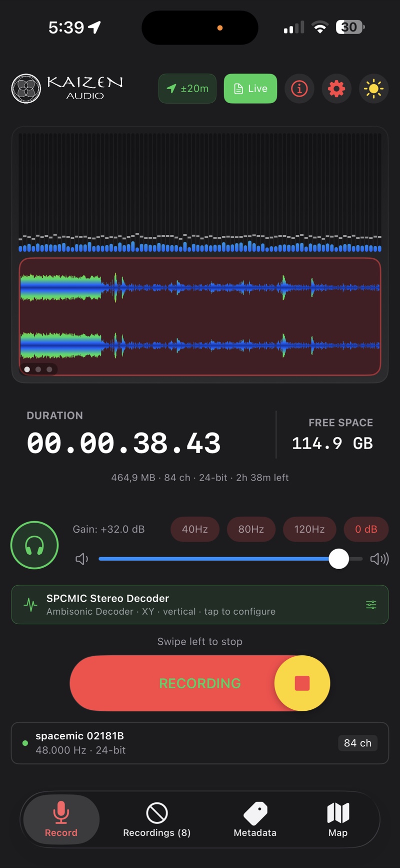Switch to the Record tab

click(x=61, y=819)
